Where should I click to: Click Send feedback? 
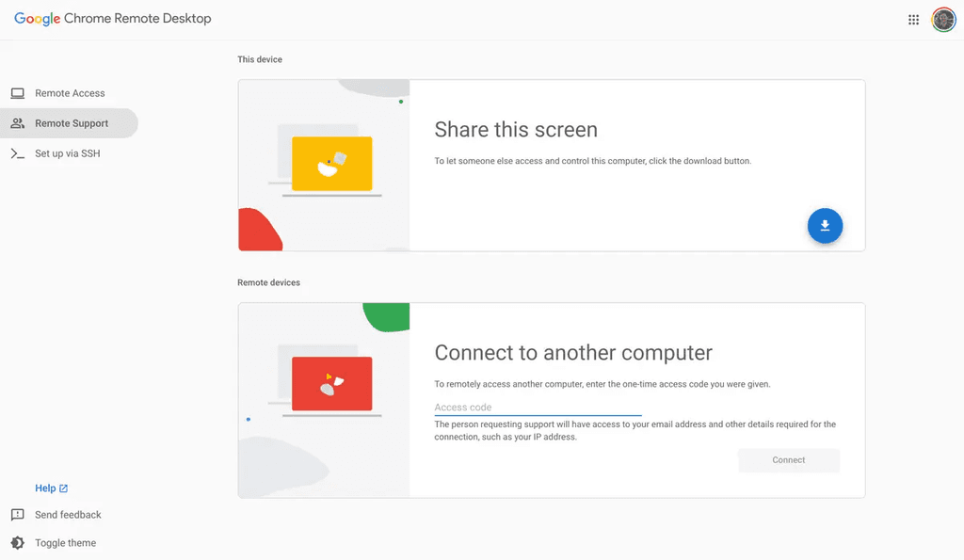click(67, 515)
